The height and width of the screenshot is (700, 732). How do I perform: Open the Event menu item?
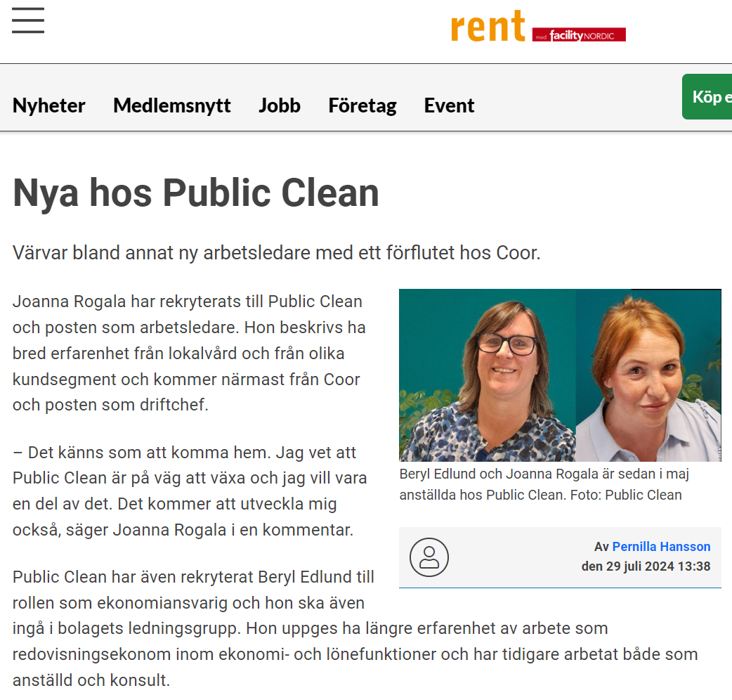449,105
